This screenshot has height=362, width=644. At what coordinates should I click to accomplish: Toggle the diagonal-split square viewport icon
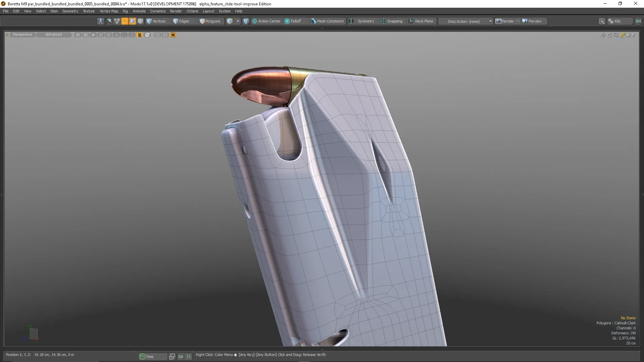coord(147,35)
